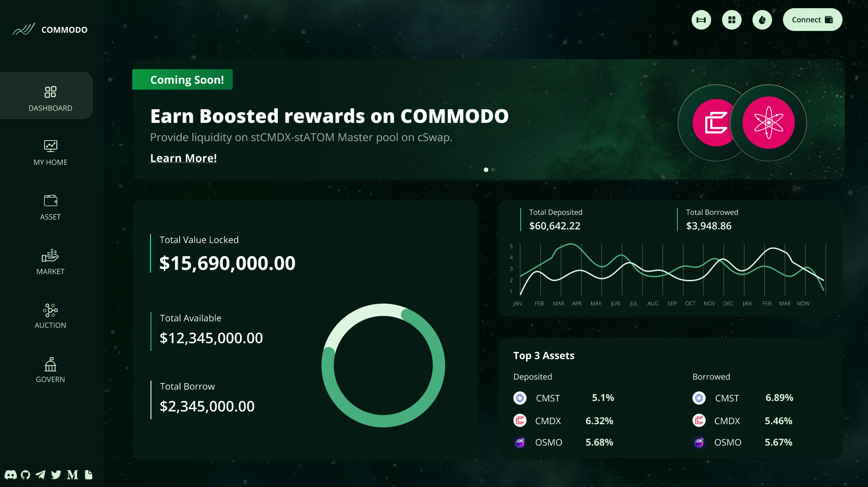868x487 pixels.
Task: Open the Medium blog icon
Action: point(71,475)
